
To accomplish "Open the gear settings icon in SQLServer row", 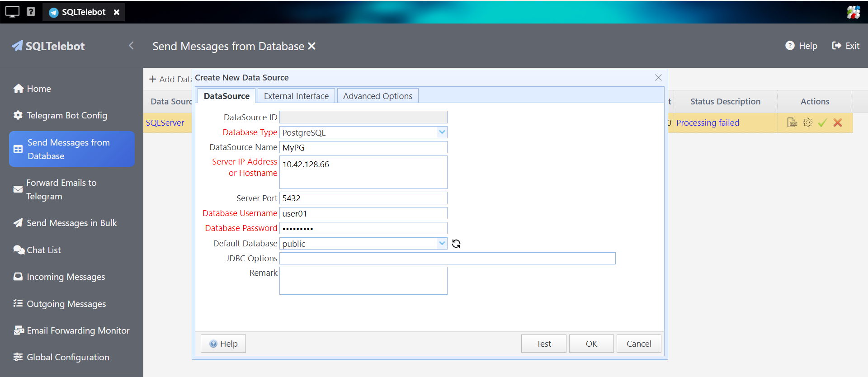I will pos(807,123).
